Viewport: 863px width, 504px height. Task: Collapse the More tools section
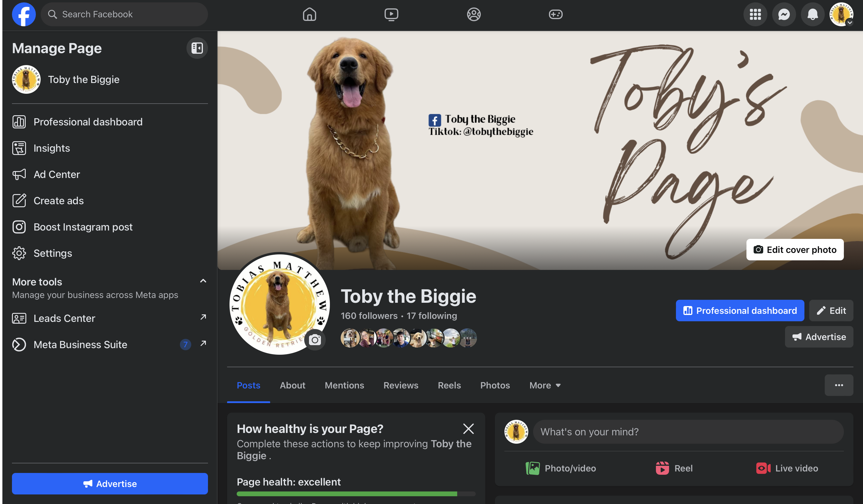(x=203, y=281)
